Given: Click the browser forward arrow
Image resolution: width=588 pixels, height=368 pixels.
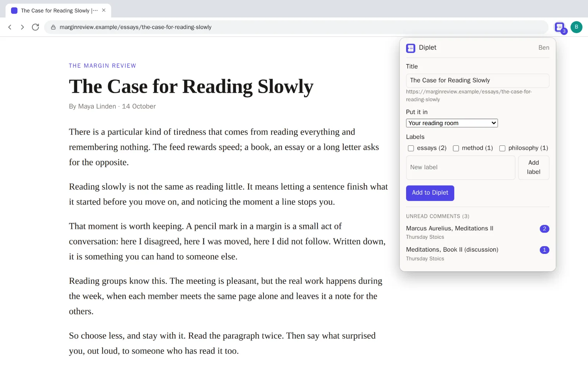Looking at the screenshot, I should coord(22,27).
